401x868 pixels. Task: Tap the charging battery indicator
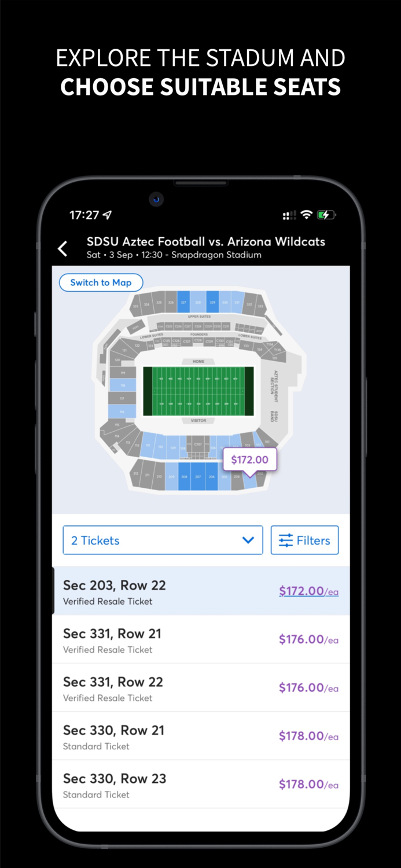click(326, 215)
